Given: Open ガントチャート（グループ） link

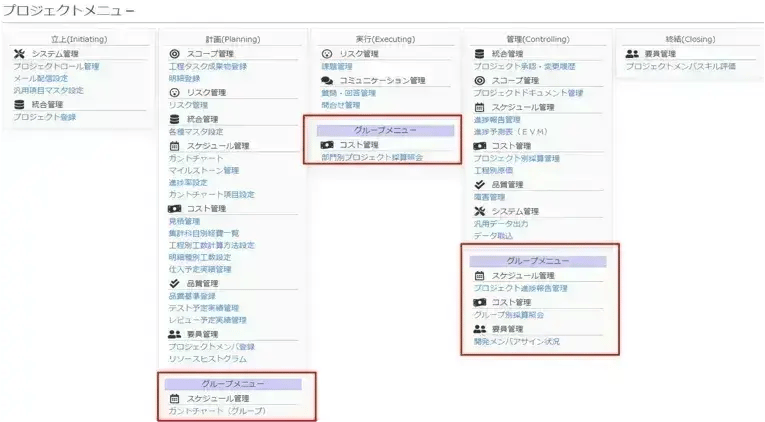Looking at the screenshot, I should (x=217, y=411).
